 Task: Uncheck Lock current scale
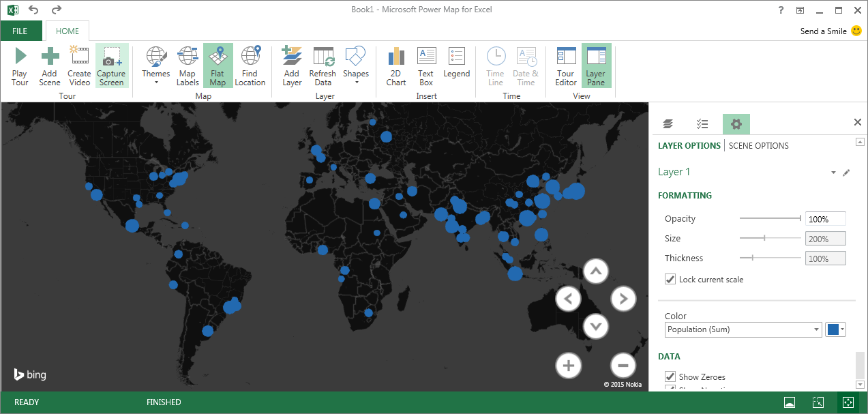click(670, 279)
